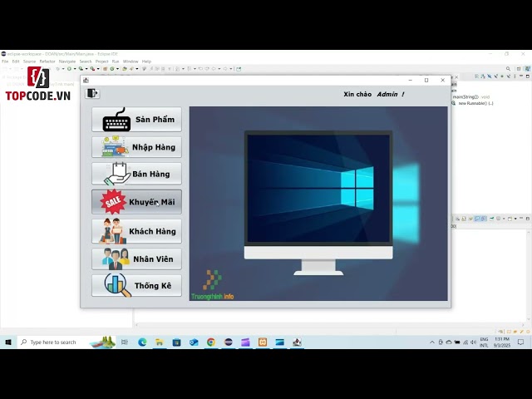Open Windows notification center

(521, 342)
